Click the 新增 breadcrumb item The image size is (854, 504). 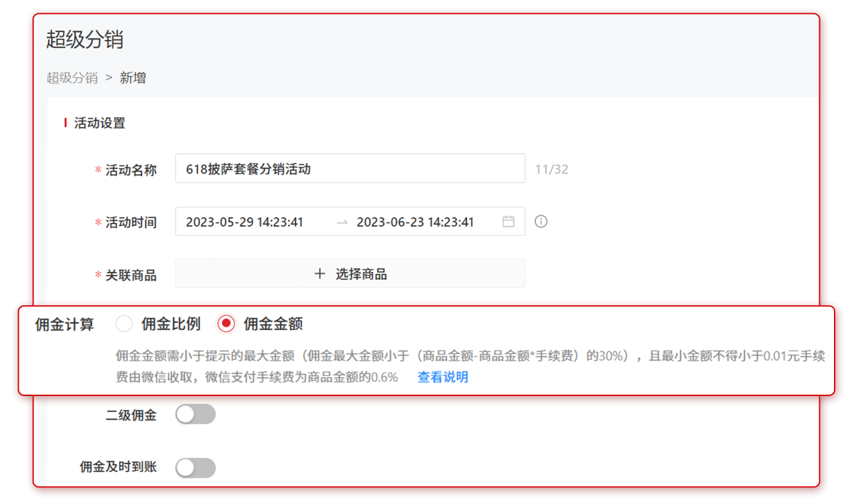pyautogui.click(x=133, y=78)
